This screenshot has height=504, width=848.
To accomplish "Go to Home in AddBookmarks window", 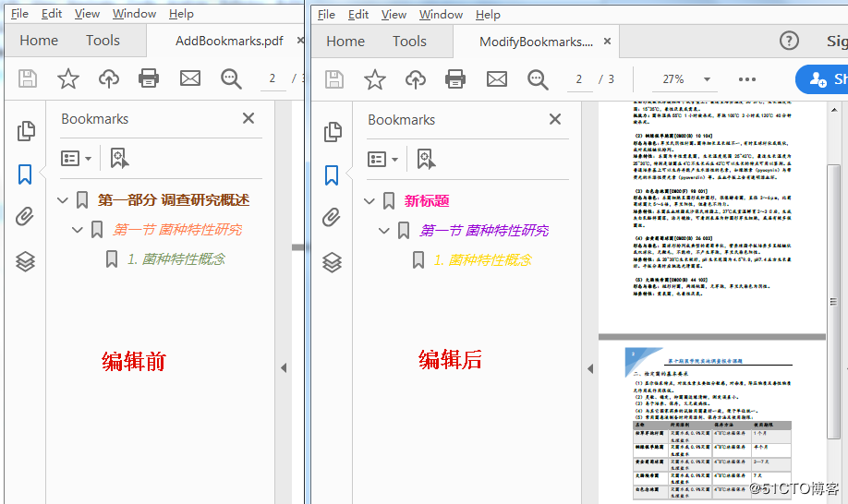I will pyautogui.click(x=39, y=41).
